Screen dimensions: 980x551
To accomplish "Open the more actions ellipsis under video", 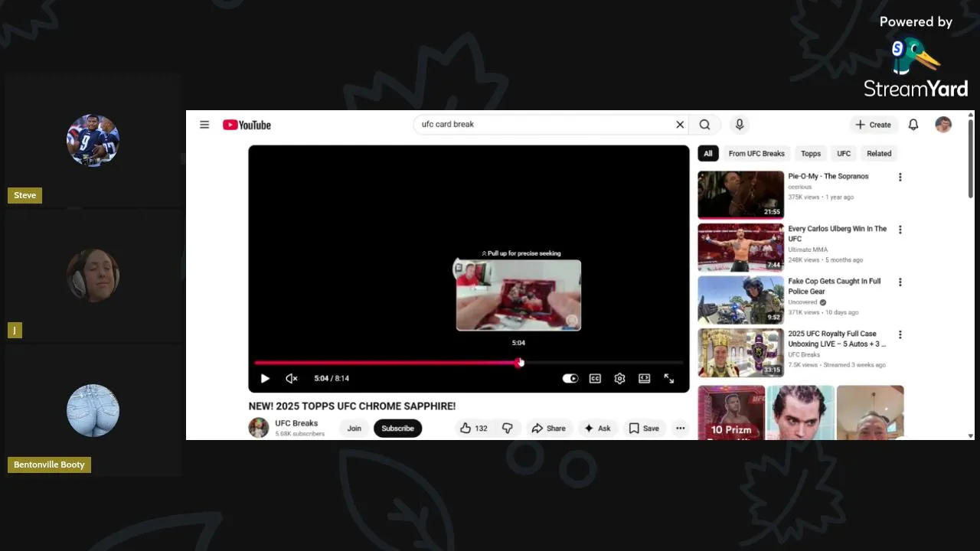I will [x=680, y=429].
